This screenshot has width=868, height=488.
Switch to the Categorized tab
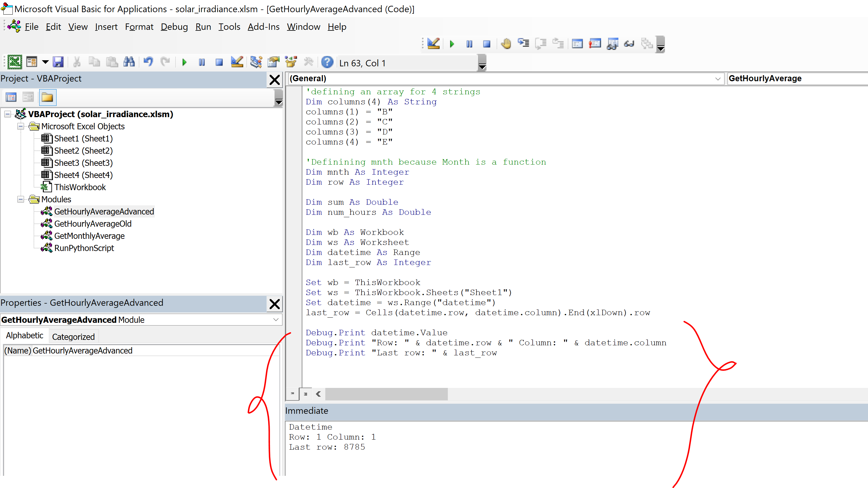tap(73, 336)
